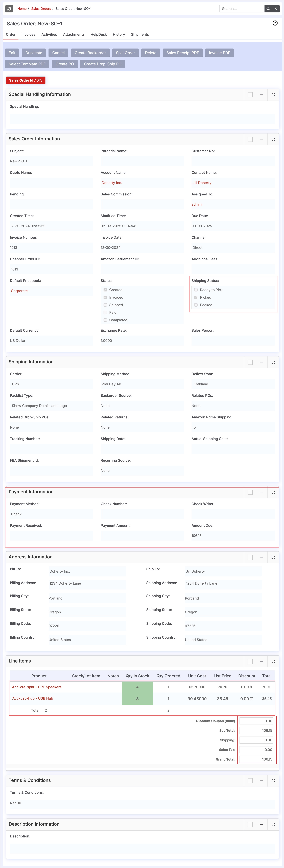Expand Shipping Information to fullscreen

click(x=273, y=362)
